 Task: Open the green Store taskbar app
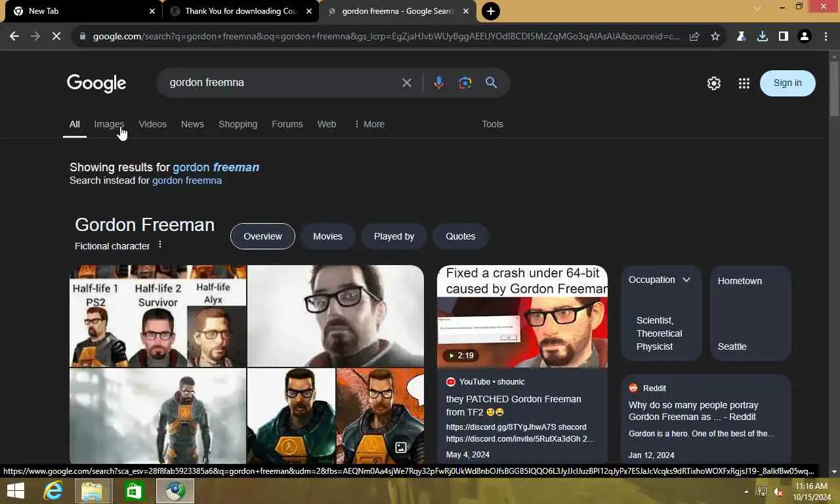pos(134,491)
